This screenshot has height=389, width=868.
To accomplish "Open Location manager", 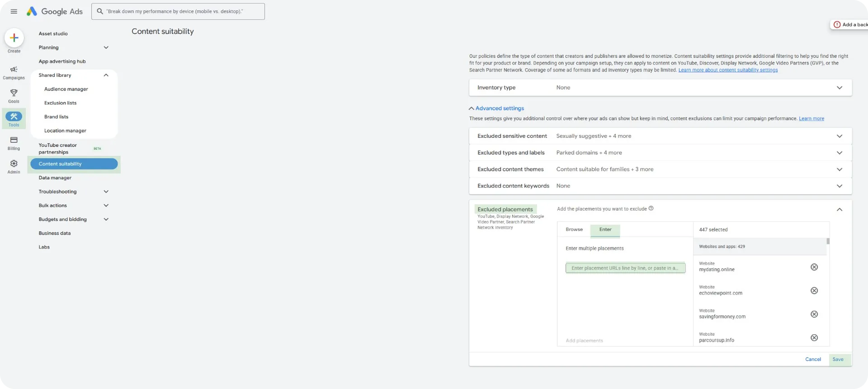I will point(65,131).
